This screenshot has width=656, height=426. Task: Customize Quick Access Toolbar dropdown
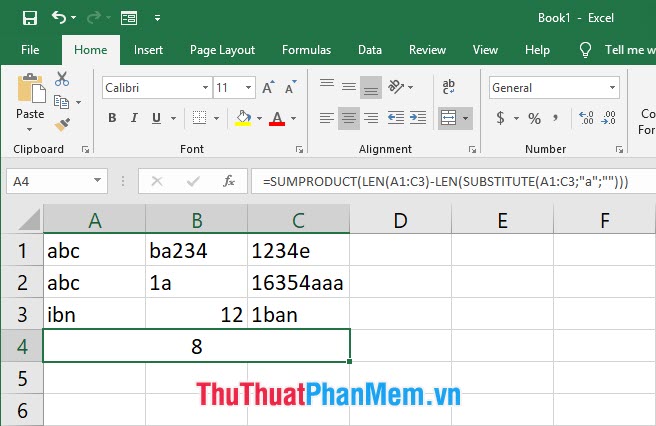point(157,18)
